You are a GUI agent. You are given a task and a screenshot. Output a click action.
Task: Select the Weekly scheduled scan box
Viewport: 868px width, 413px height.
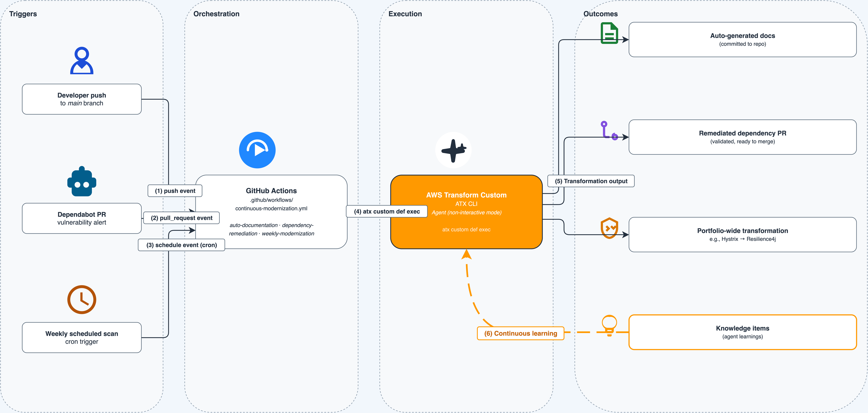(x=82, y=337)
